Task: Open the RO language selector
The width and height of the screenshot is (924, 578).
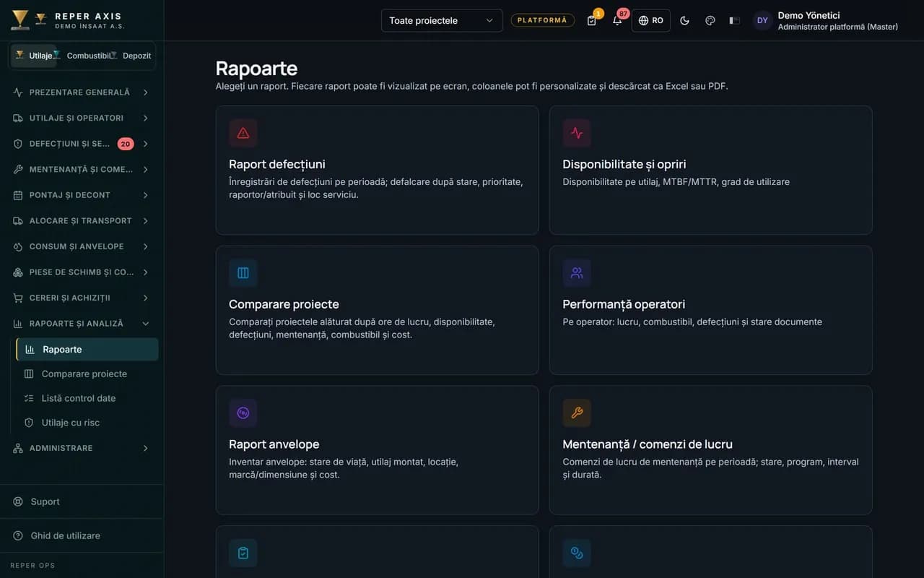Action: (x=650, y=20)
